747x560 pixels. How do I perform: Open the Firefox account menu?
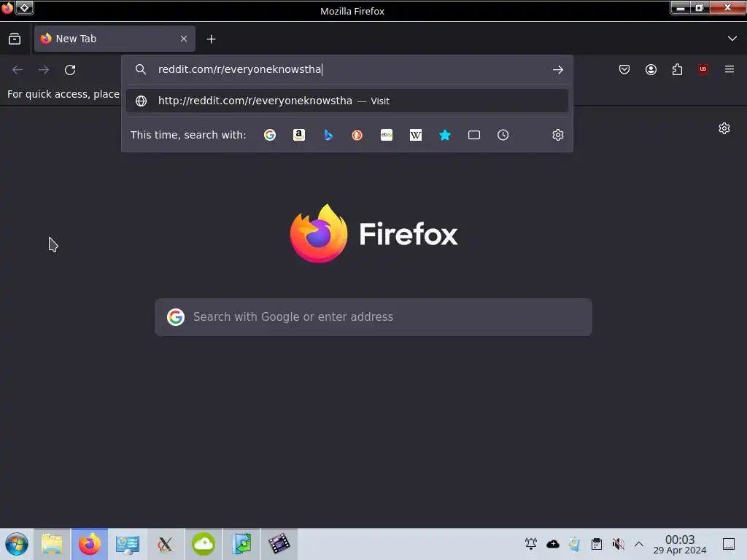[x=651, y=69]
